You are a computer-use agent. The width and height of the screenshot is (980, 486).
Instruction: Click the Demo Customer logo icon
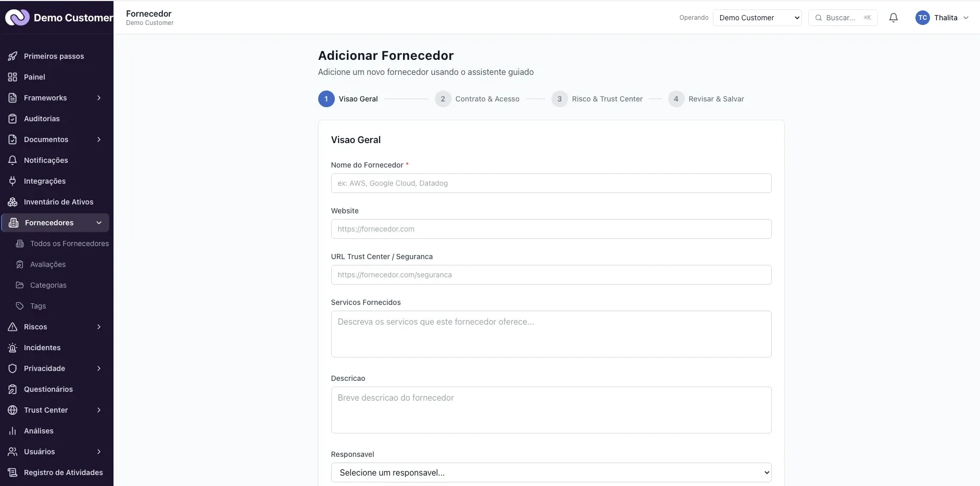(x=17, y=18)
